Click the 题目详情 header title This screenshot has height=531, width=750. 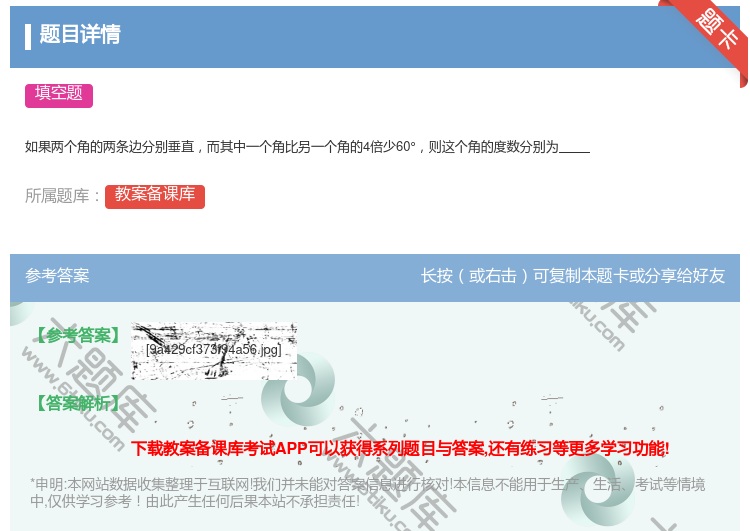pos(80,34)
